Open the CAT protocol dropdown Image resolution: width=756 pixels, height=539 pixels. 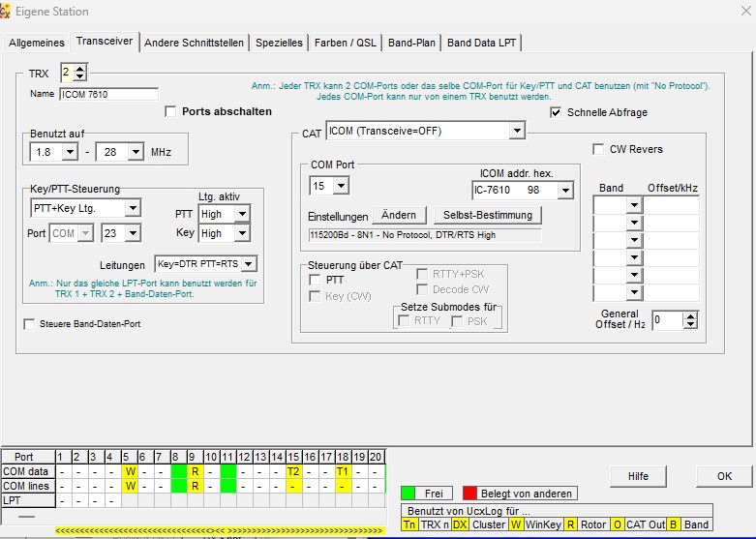tap(517, 131)
